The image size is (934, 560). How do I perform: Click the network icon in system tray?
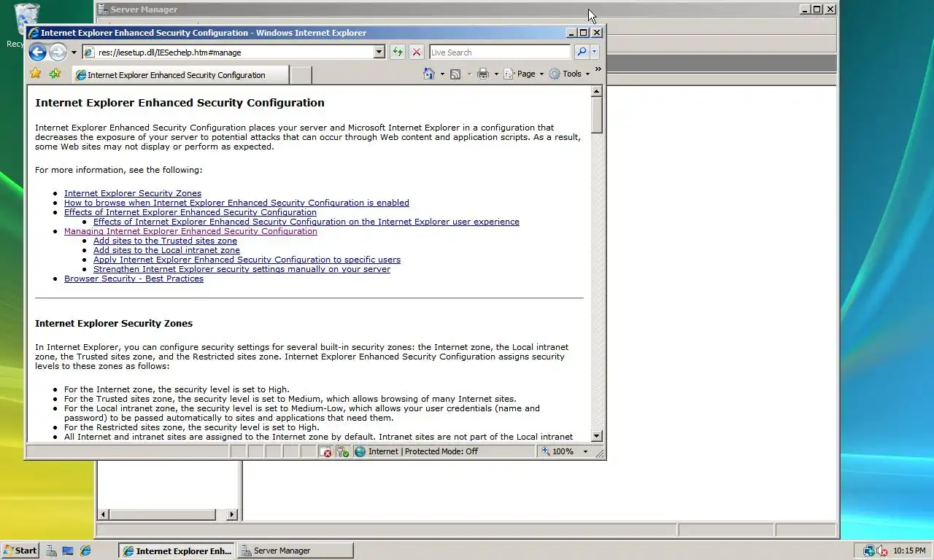coord(869,551)
